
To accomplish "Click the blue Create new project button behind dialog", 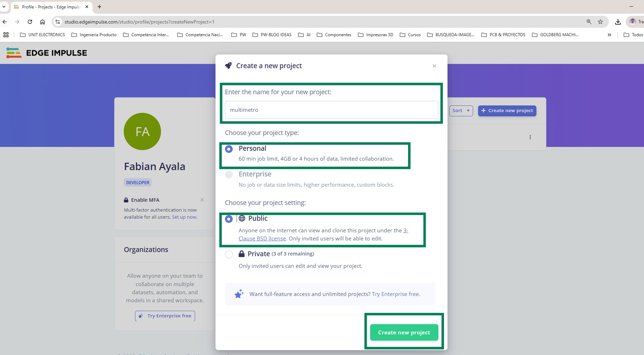I will pyautogui.click(x=507, y=111).
